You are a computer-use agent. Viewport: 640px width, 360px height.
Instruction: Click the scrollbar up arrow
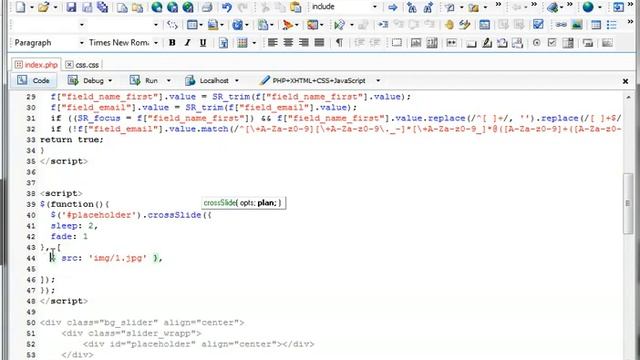[628, 97]
